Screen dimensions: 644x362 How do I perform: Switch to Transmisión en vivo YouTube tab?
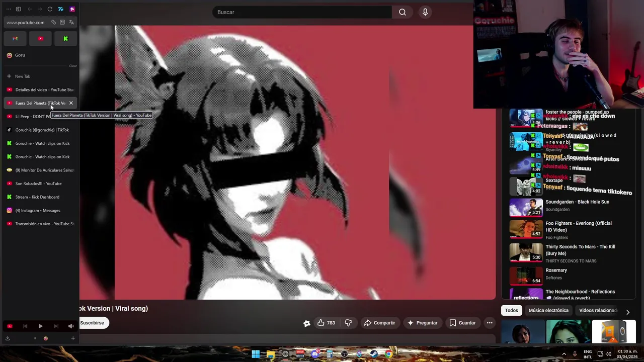coord(40,224)
